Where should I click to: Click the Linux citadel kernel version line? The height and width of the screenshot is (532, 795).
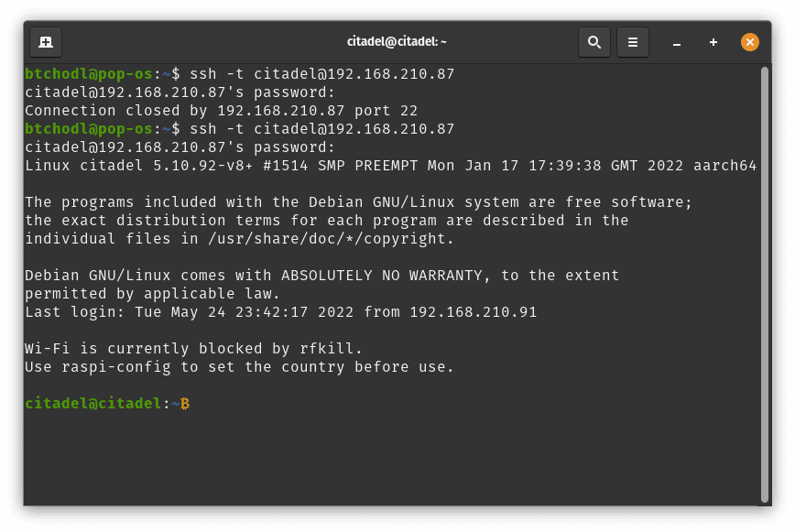click(390, 166)
